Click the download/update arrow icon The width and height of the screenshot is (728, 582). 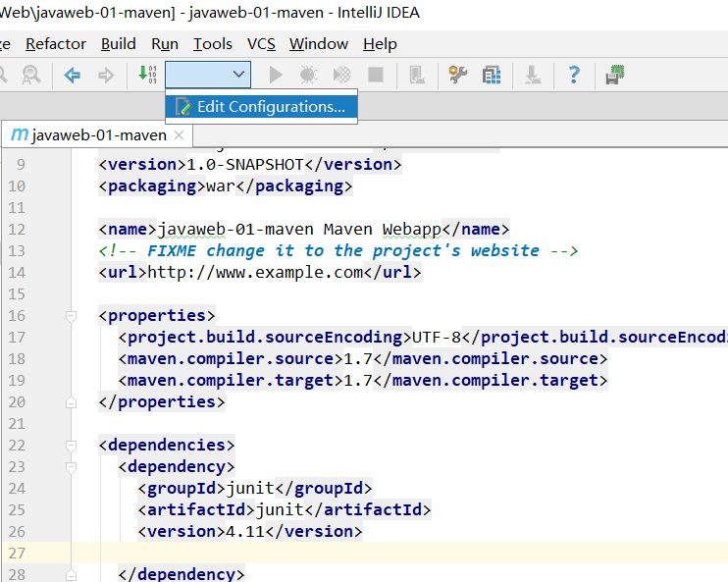tap(533, 75)
